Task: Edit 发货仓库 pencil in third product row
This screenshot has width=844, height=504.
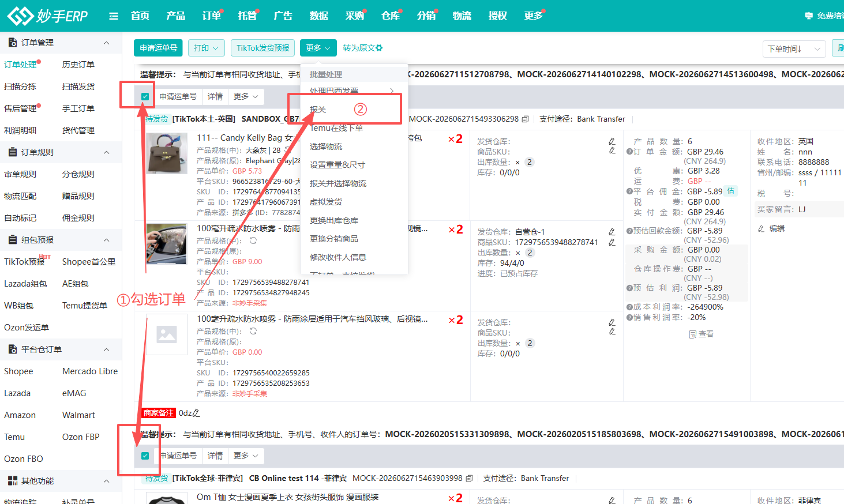Action: (x=612, y=322)
